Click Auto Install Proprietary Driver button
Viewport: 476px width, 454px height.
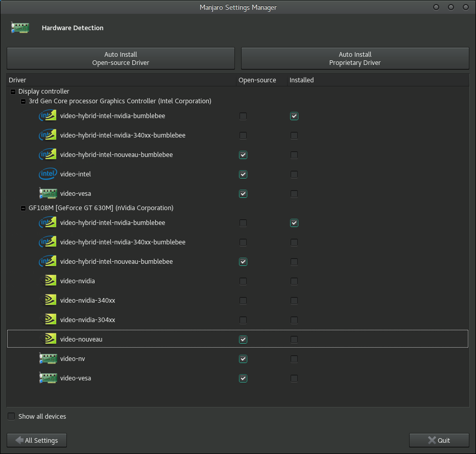[355, 58]
